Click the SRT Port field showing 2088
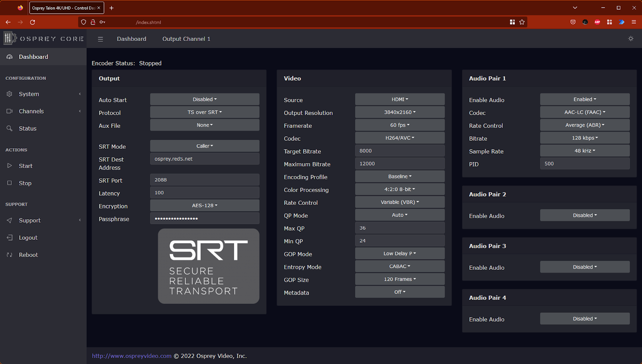Image resolution: width=642 pixels, height=364 pixels. [205, 180]
